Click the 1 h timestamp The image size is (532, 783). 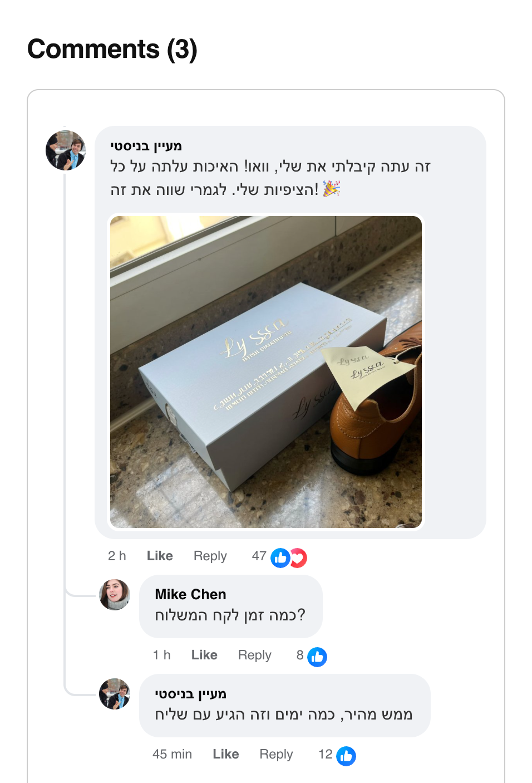pyautogui.click(x=161, y=655)
